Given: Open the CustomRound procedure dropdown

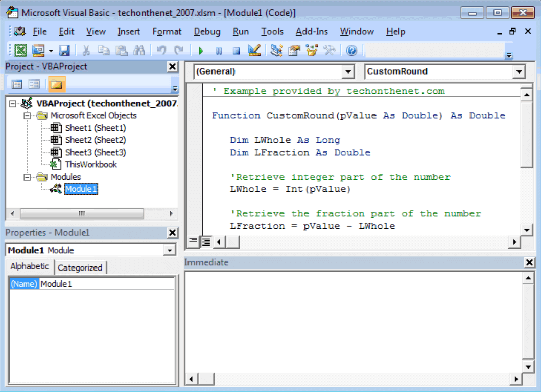Looking at the screenshot, I should [x=519, y=71].
